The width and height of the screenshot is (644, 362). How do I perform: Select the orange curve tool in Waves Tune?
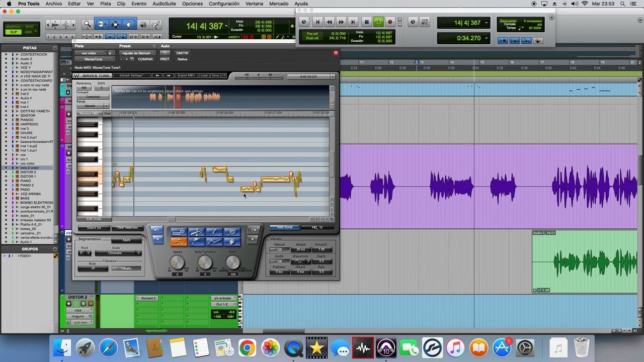[179, 242]
